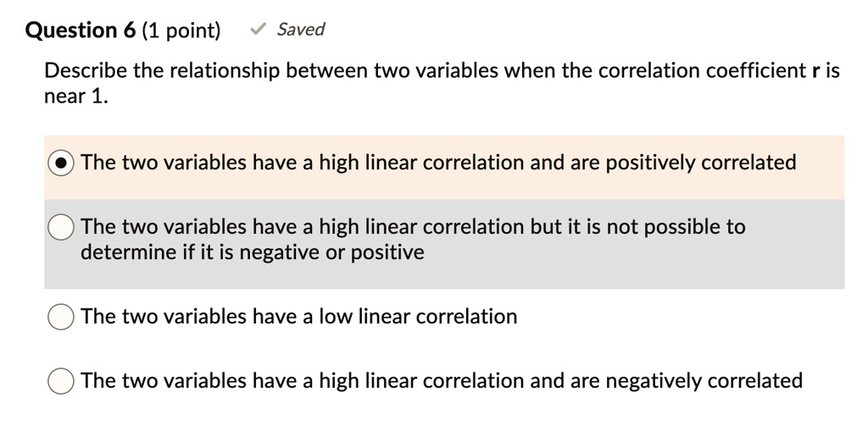Viewport: 868px width, 431px height.
Task: Click the 'not possible to determine' answer text
Action: (413, 239)
